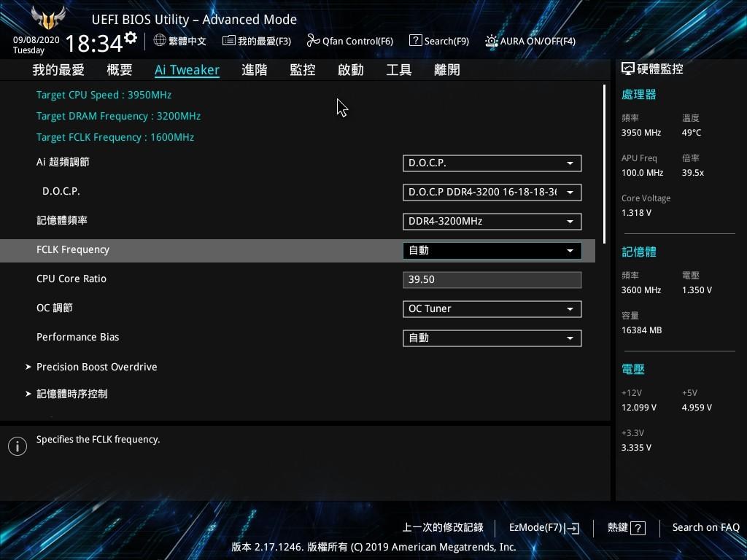The height and width of the screenshot is (560, 747).
Task: Select the Ai 超頻調節 label
Action: click(x=63, y=162)
